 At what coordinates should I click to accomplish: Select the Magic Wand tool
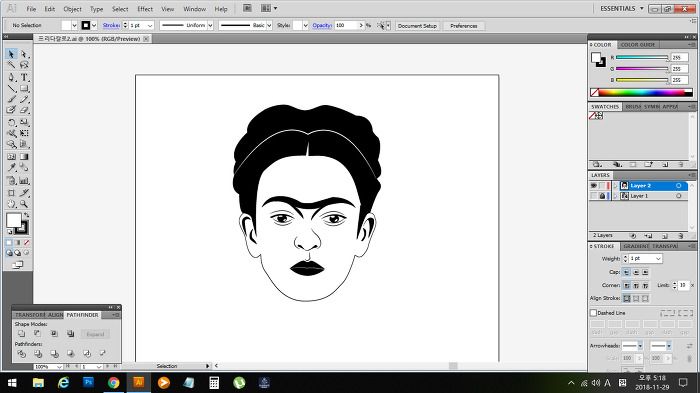(11, 65)
